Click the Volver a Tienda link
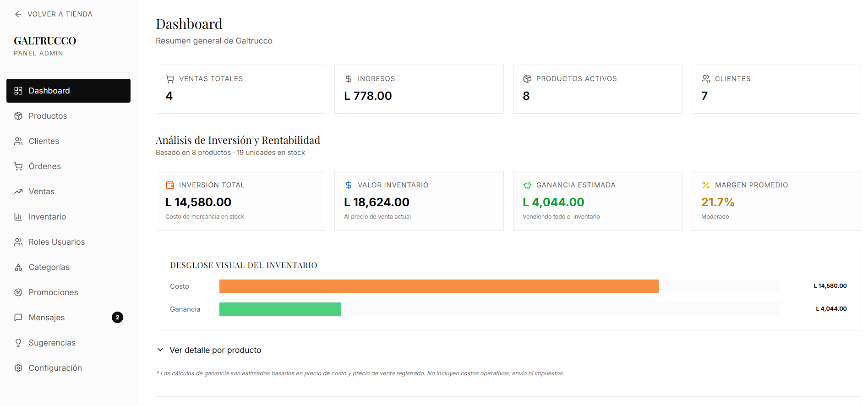 60,14
